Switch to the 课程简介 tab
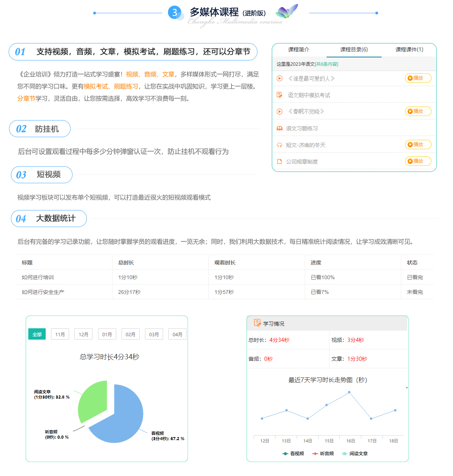453x476 pixels. (299, 49)
